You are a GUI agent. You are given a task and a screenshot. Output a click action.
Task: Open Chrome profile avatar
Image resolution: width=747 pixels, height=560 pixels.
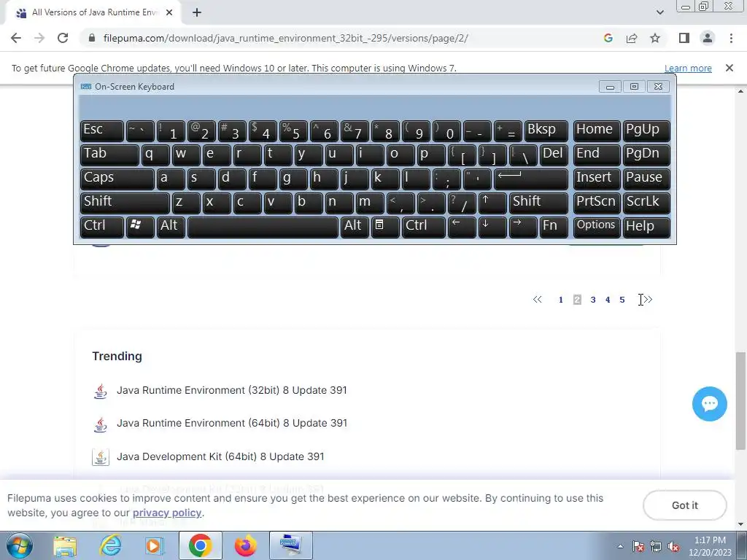pyautogui.click(x=708, y=38)
